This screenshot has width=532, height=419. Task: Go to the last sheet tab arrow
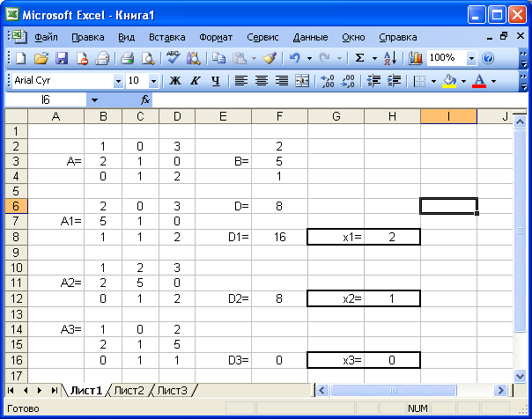(x=54, y=391)
